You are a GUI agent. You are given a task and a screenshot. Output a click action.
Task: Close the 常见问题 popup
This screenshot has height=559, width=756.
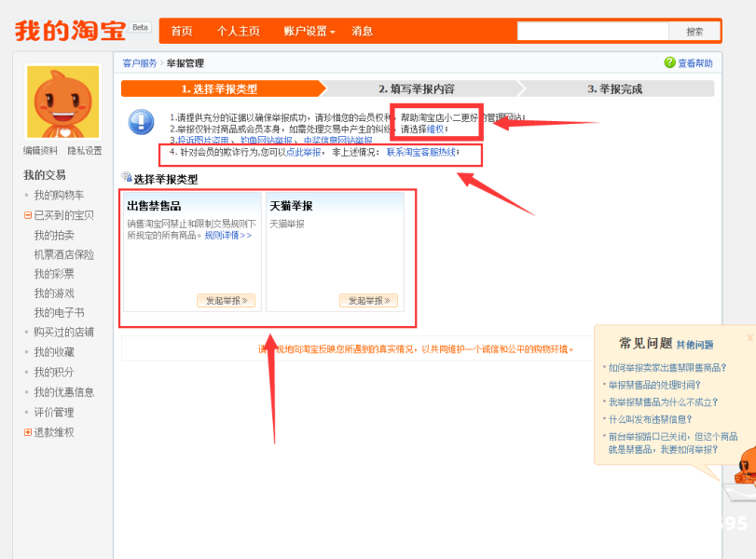749,338
